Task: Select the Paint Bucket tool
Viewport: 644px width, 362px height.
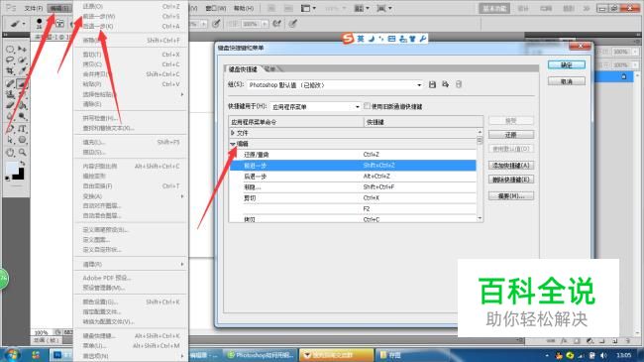Action: 22,106
